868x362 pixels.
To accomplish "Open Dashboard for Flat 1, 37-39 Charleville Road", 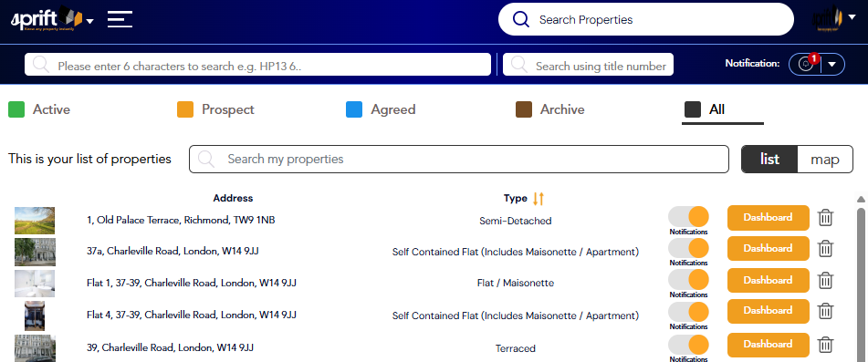I will tap(768, 280).
